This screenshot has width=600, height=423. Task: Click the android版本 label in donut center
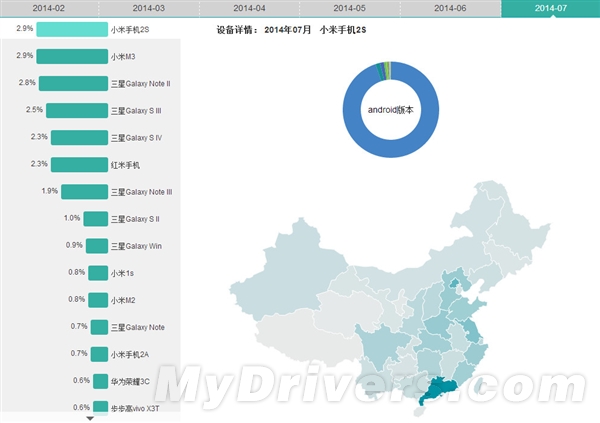(391, 110)
